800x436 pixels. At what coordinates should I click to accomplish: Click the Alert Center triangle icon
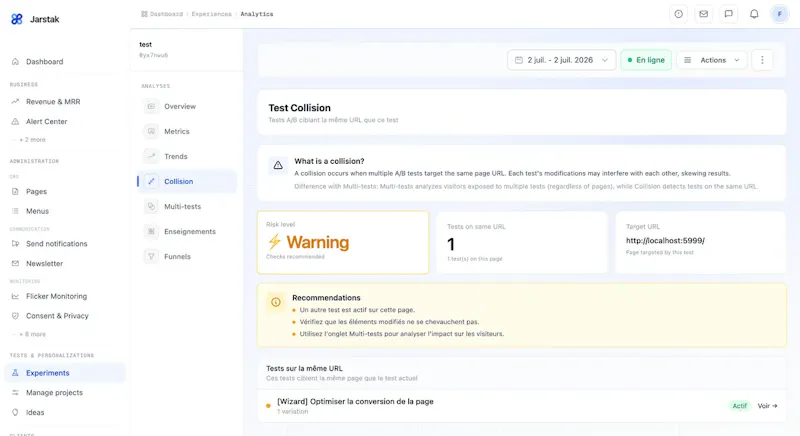tap(15, 121)
